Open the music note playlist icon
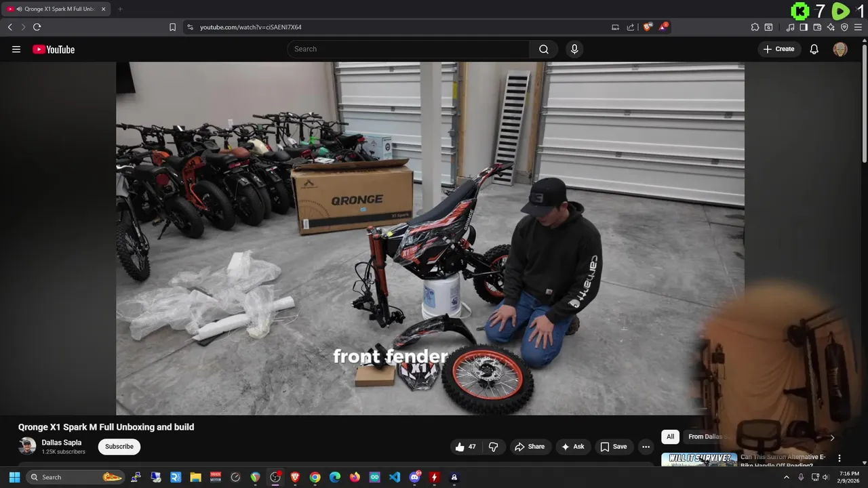The width and height of the screenshot is (868, 488). [x=790, y=27]
